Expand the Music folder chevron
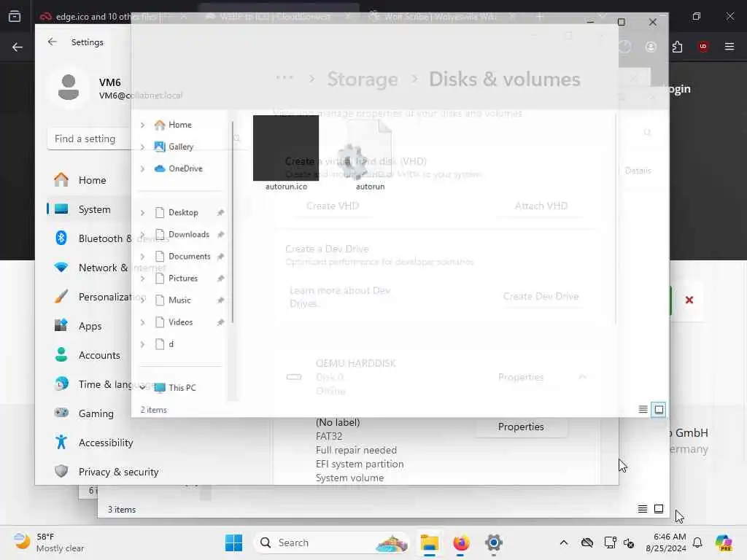 coord(142,300)
